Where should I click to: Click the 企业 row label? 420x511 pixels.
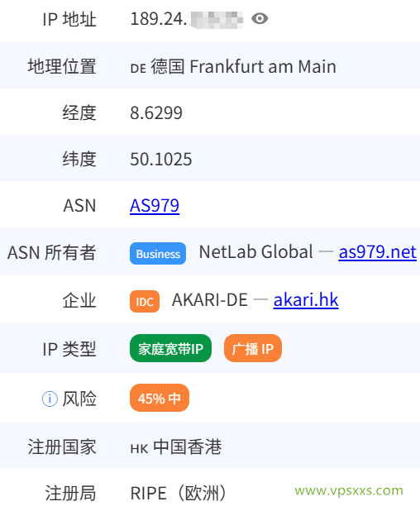tap(79, 300)
